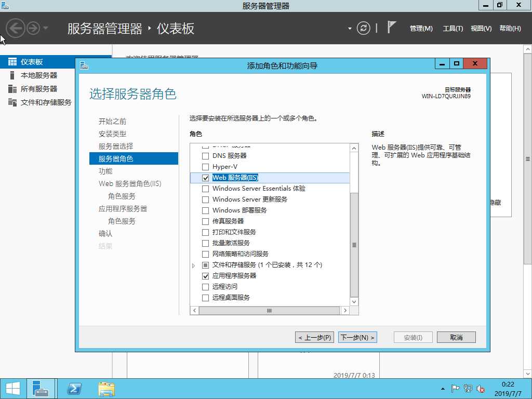Screen dimensions: 532x399
Task: Go to 安装类型 wizard step
Action: tap(112, 134)
